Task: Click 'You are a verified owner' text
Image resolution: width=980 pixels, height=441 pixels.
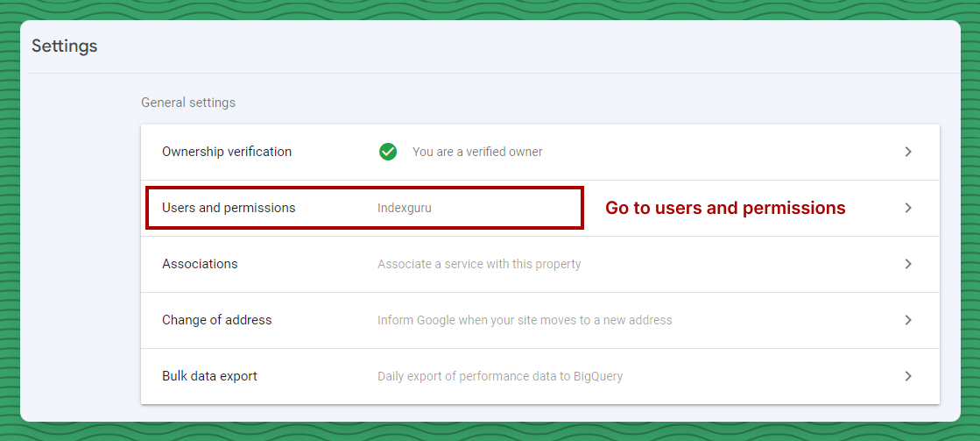Action: [477, 152]
